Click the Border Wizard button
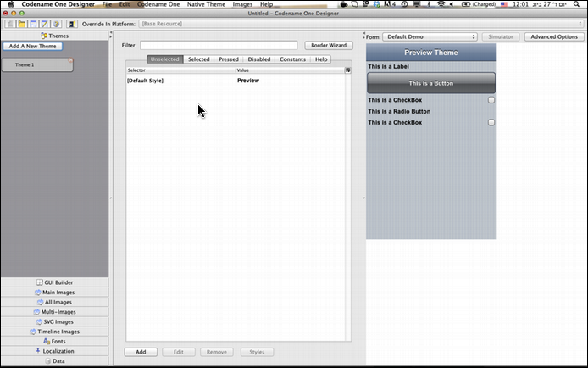 pyautogui.click(x=329, y=45)
